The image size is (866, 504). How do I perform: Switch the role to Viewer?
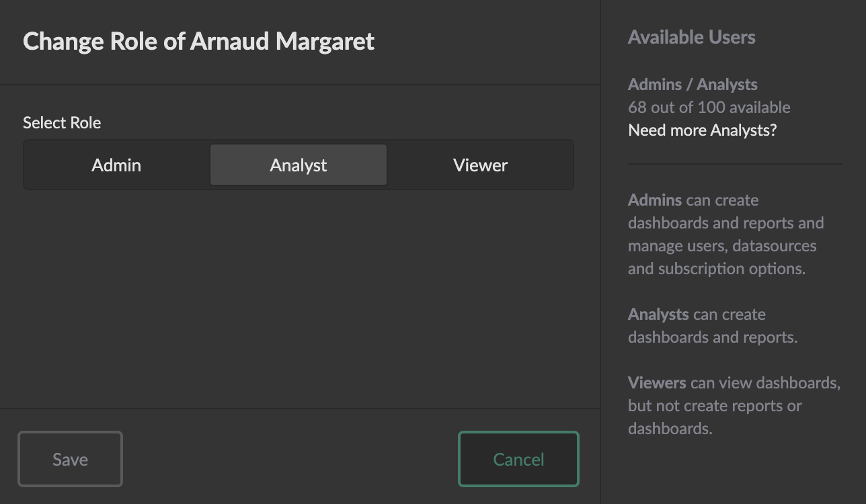tap(480, 165)
